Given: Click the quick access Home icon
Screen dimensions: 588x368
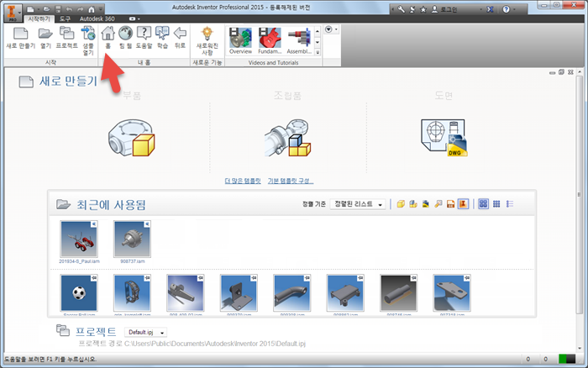Looking at the screenshot, I should [x=91, y=9].
